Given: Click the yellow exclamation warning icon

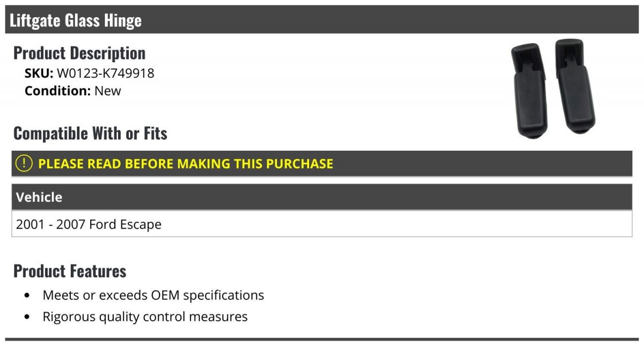Looking at the screenshot, I should (24, 163).
